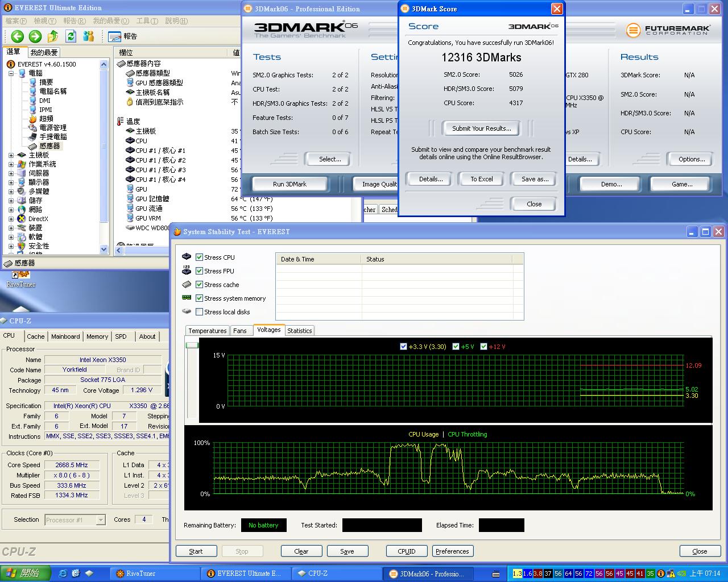Expand the 顯示器 tree node
This screenshot has height=582, width=728.
[x=11, y=182]
